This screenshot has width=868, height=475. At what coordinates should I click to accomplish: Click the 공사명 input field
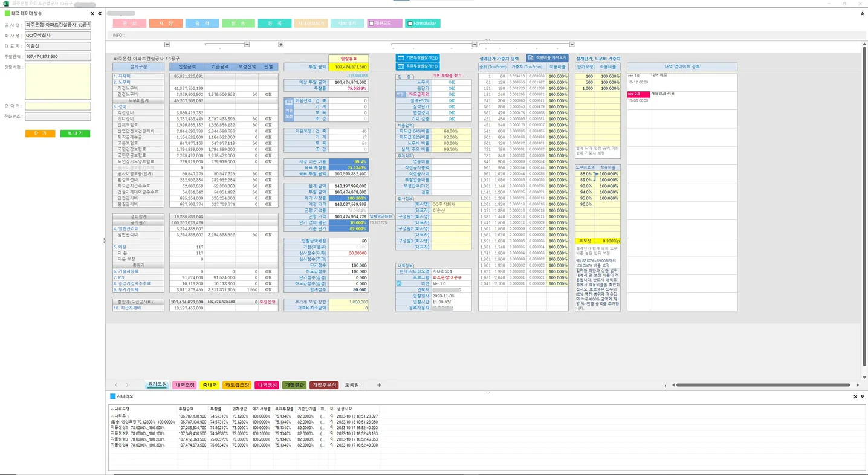[x=57, y=25]
